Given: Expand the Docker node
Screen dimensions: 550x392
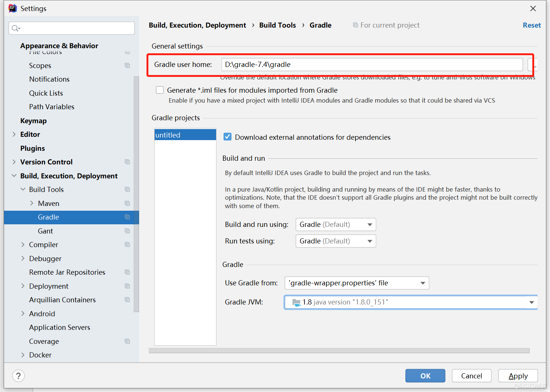Looking at the screenshot, I should coord(23,355).
